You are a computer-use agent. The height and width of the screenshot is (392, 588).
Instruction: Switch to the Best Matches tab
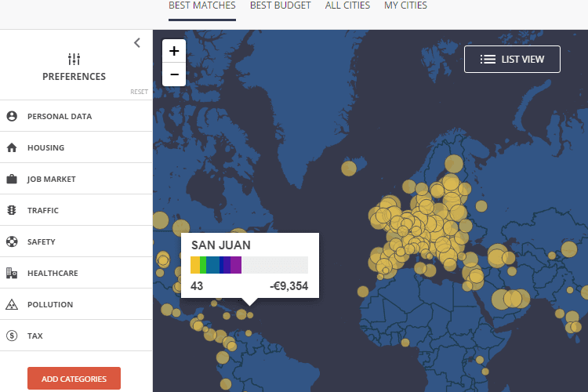202,5
